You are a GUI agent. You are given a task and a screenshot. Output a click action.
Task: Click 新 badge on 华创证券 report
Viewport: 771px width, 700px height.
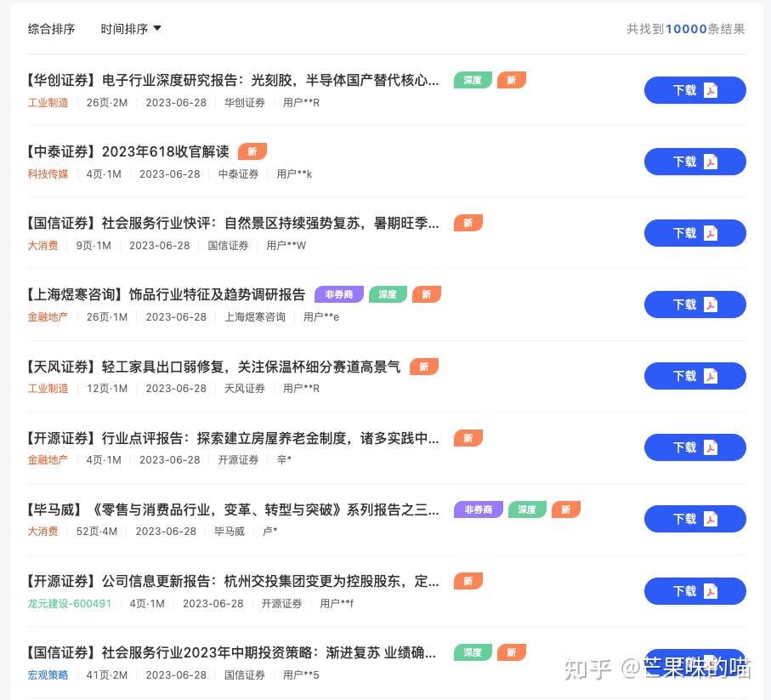point(512,80)
